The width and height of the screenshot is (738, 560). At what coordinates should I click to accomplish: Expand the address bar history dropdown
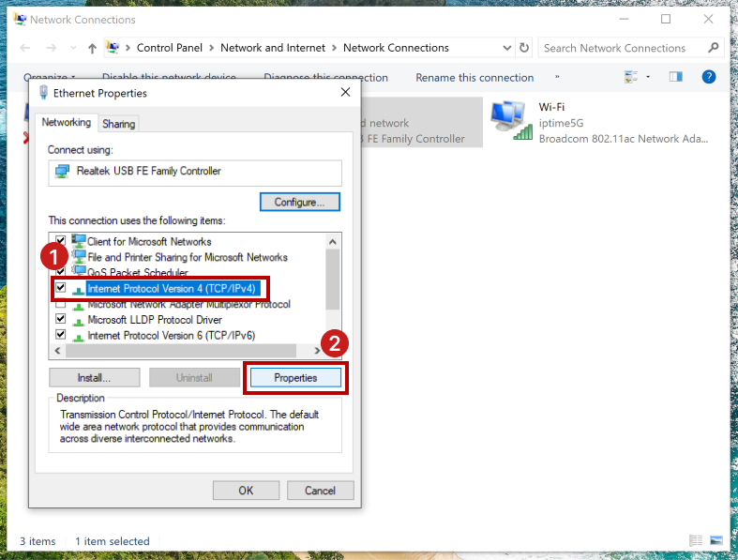(506, 48)
